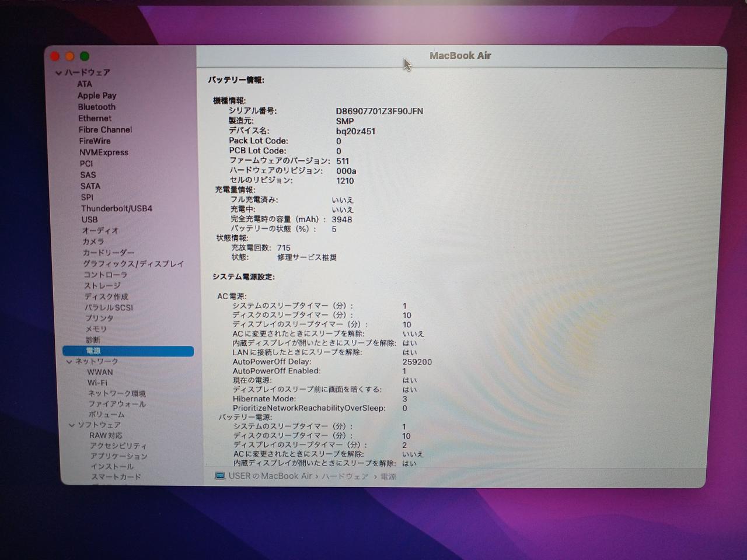Select Ethernet in the sidebar

pyautogui.click(x=95, y=118)
